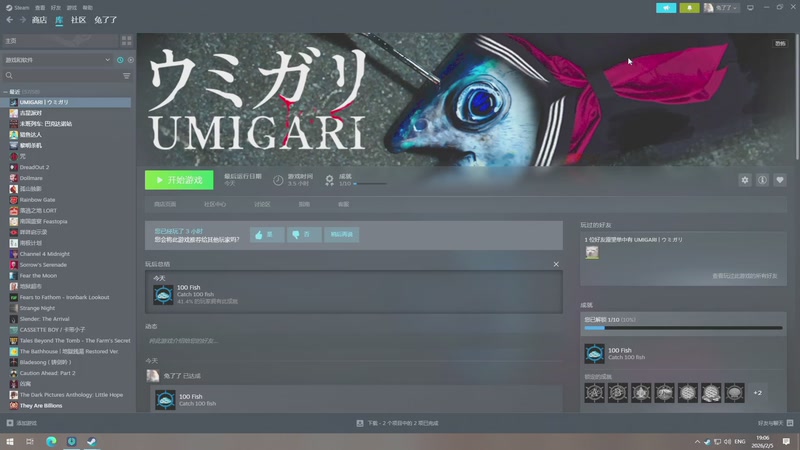Switch library to grid collections view
The width and height of the screenshot is (800, 450).
coord(127,40)
